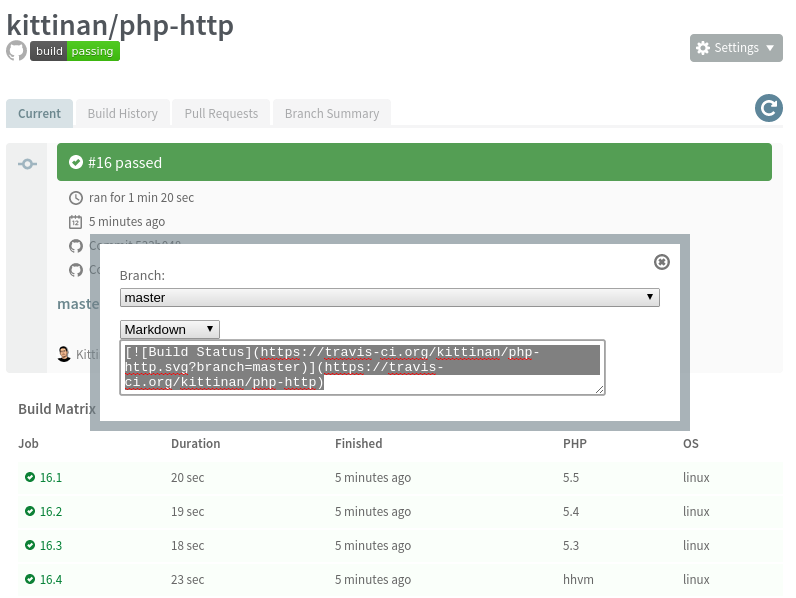Click the '5.4' PHP version cell
The image size is (796, 598).
click(571, 512)
